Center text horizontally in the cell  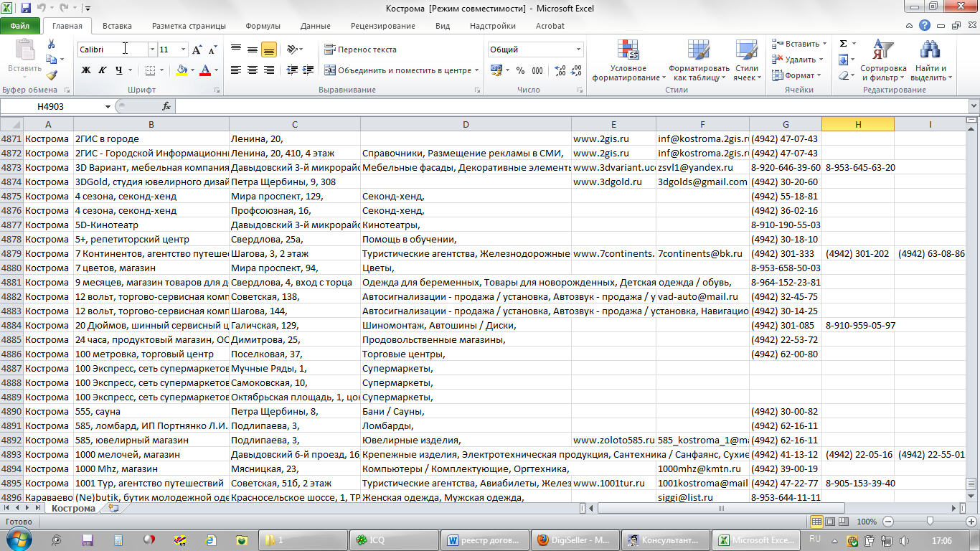point(253,70)
